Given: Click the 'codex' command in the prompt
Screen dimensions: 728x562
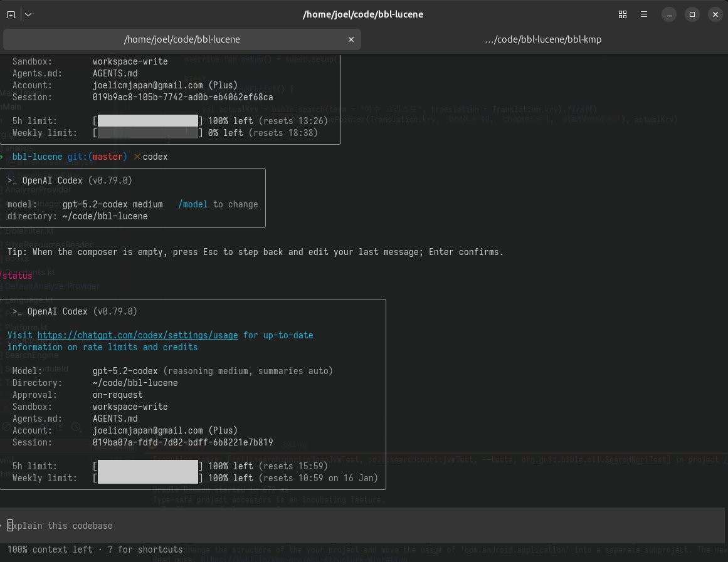Looking at the screenshot, I should pyautogui.click(x=155, y=157).
